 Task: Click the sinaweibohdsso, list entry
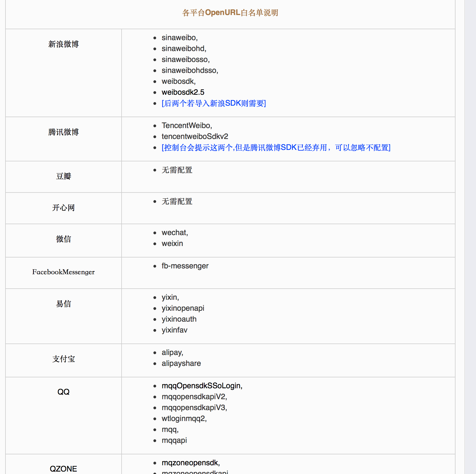(190, 70)
